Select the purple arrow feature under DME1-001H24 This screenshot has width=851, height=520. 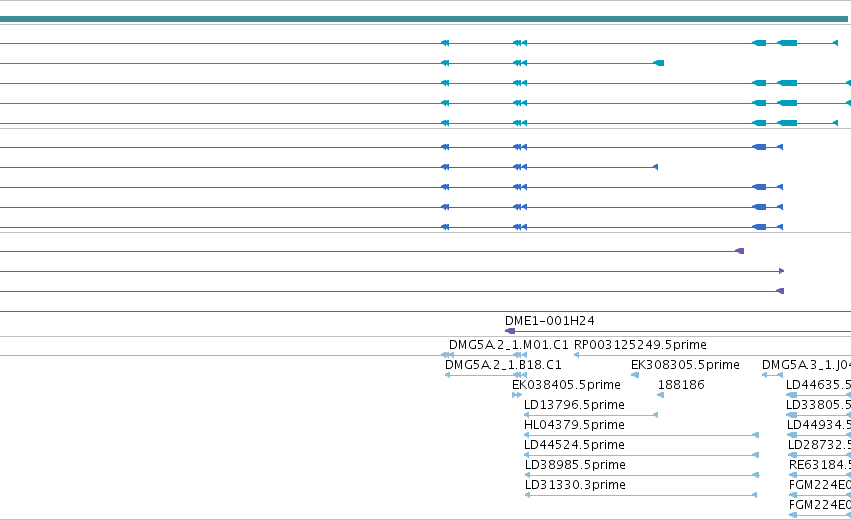coord(678,331)
